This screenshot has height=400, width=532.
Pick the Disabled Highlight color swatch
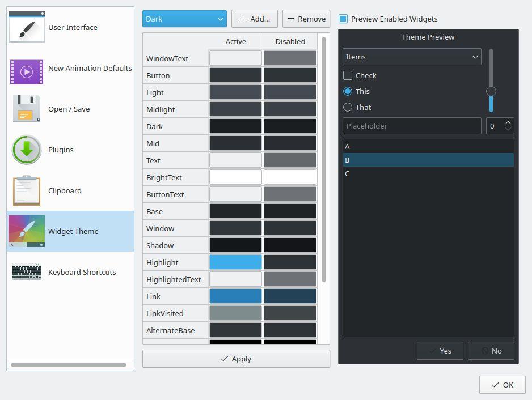(x=290, y=262)
